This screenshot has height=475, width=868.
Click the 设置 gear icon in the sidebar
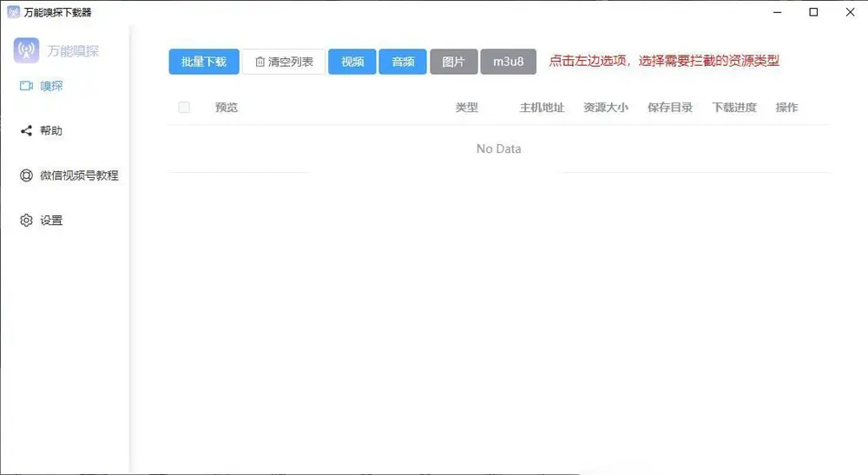(x=26, y=221)
